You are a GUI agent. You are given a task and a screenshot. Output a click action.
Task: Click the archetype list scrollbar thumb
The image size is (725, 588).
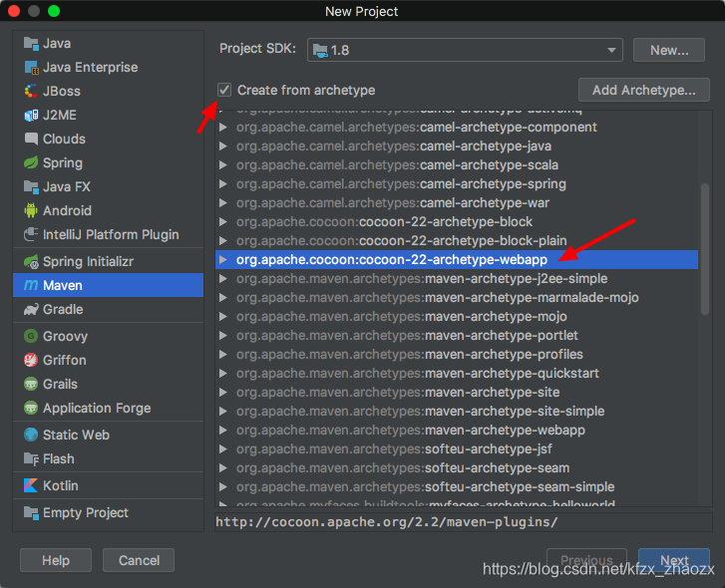705,249
